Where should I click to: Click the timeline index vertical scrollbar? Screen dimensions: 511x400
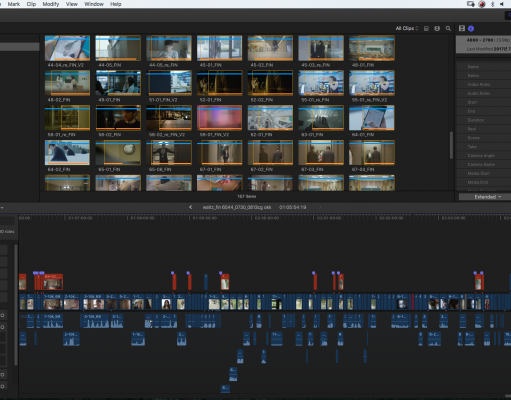[16, 305]
